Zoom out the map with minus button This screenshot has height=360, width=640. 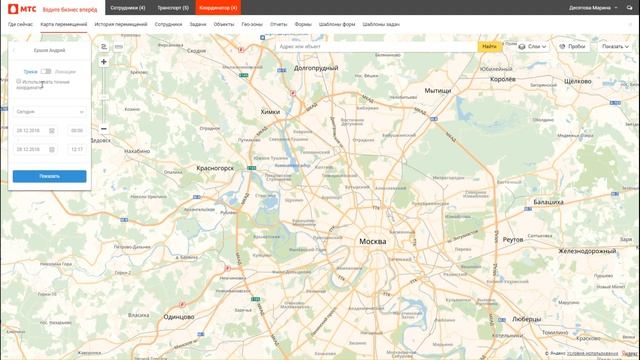point(104,129)
